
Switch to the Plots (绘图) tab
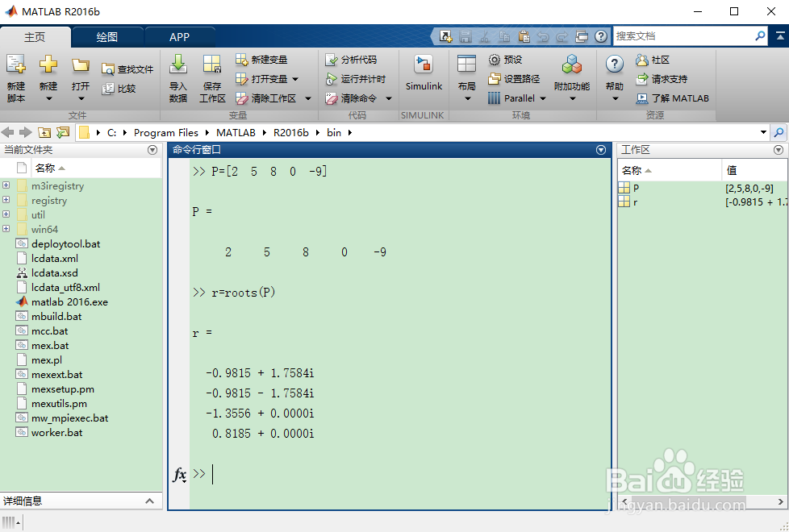click(x=106, y=37)
